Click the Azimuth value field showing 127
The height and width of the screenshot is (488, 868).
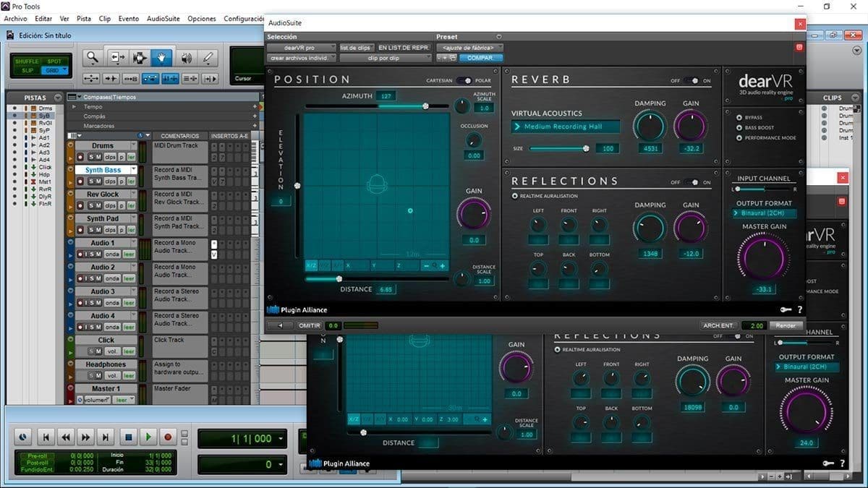point(386,96)
